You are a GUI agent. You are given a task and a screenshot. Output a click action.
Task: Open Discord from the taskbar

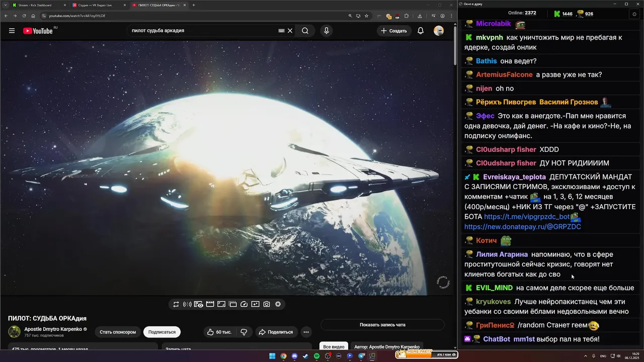pyautogui.click(x=294, y=356)
